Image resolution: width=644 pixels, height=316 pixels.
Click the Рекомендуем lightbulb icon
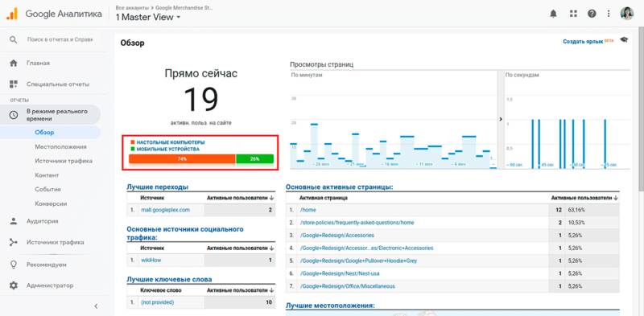point(14,265)
